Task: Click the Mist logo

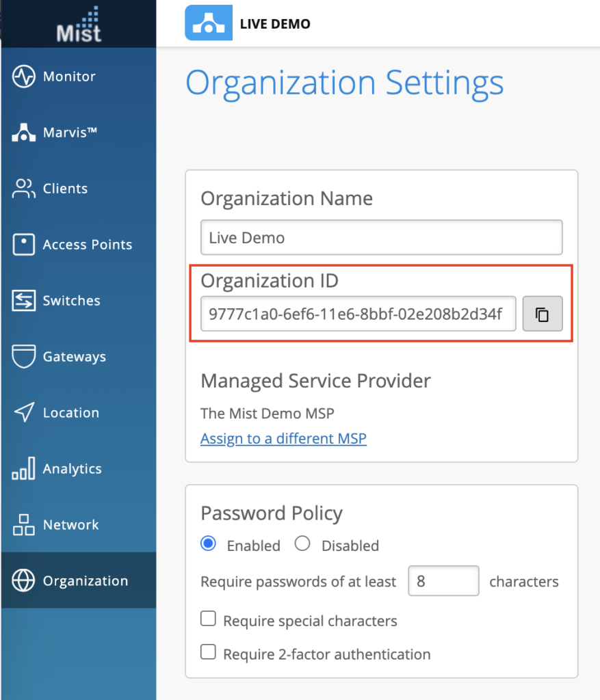Action: [77, 23]
